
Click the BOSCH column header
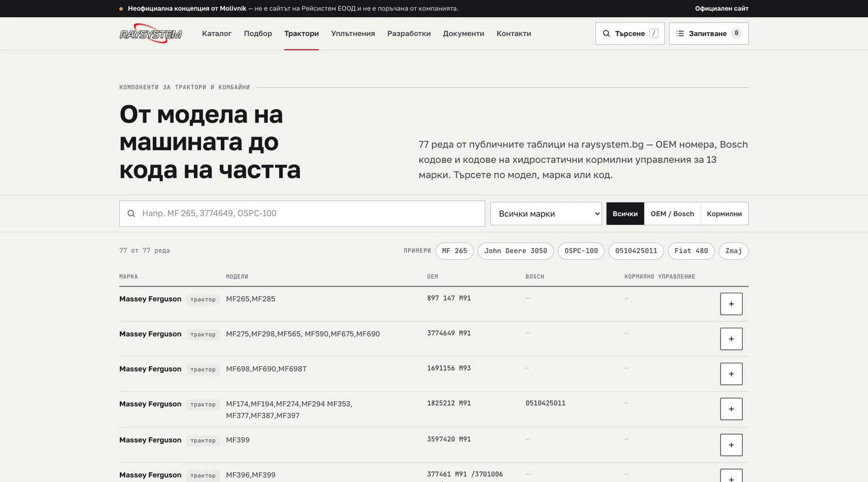(535, 277)
